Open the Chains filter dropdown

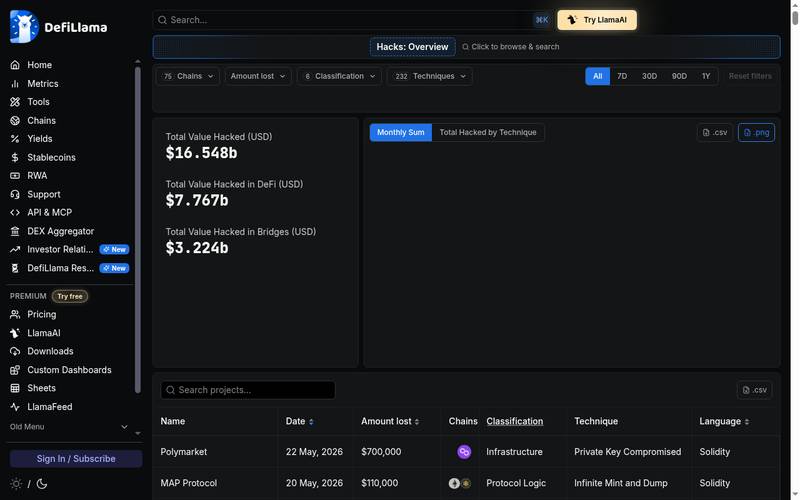pos(188,76)
